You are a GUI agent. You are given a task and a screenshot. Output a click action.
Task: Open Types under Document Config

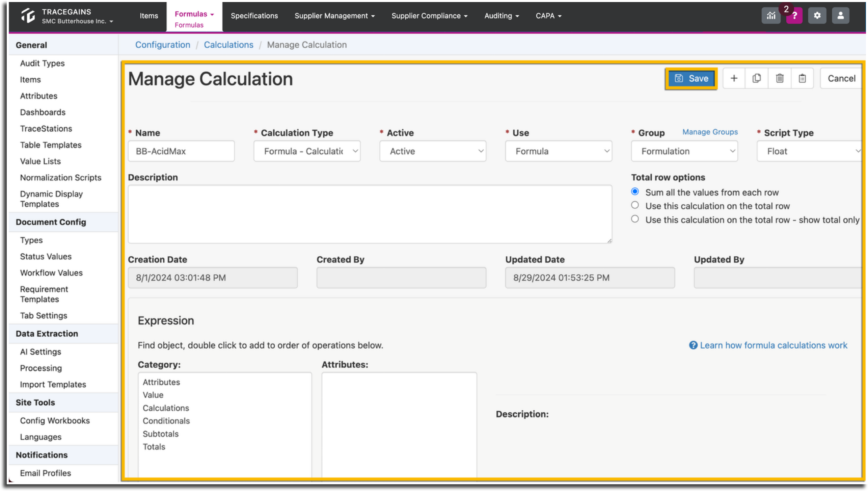[x=31, y=240]
